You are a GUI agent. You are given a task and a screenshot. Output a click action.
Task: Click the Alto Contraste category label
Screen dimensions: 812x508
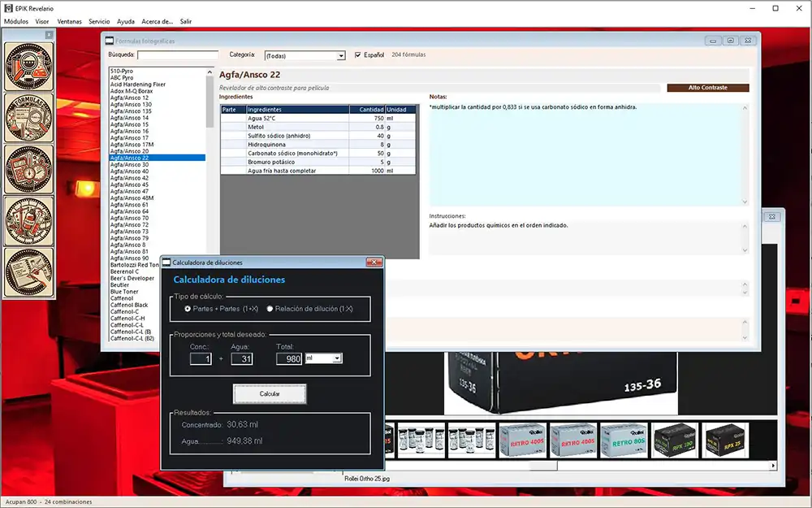707,88
